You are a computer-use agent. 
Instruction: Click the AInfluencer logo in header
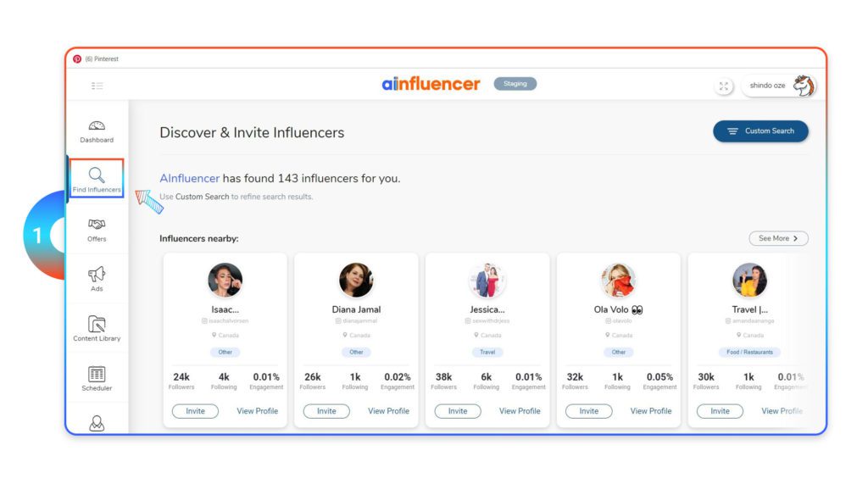click(431, 84)
